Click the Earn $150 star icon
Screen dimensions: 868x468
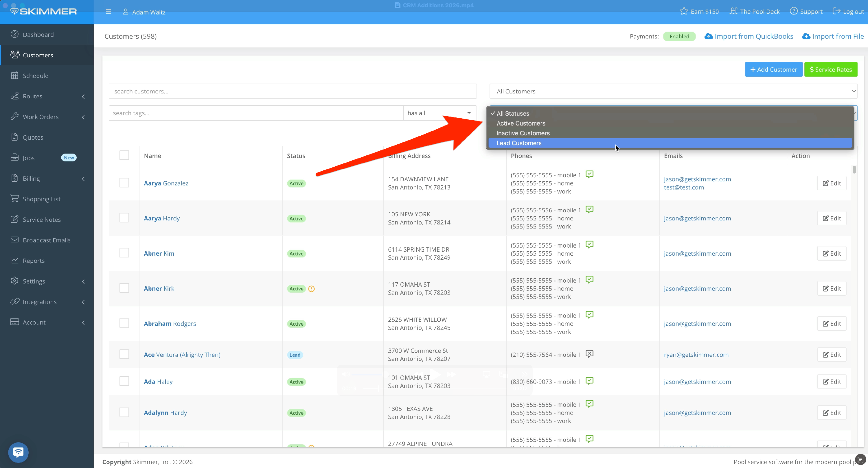tap(683, 12)
